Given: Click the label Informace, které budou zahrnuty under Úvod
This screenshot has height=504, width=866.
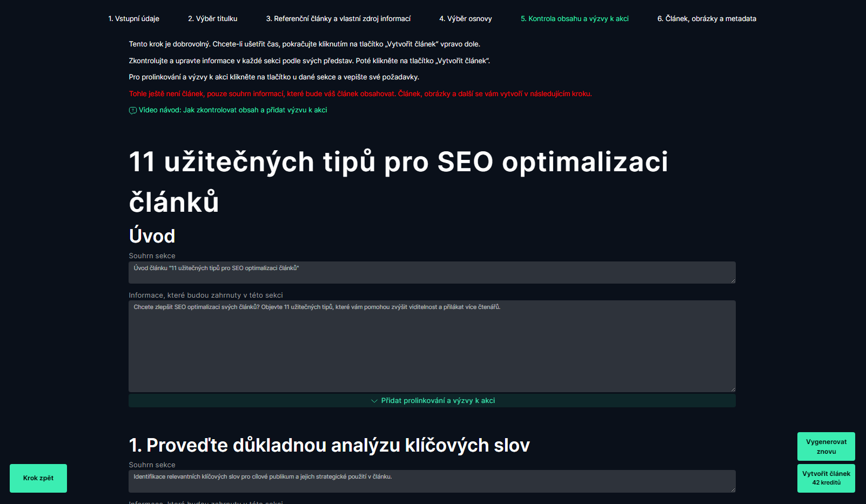Looking at the screenshot, I should 206,295.
